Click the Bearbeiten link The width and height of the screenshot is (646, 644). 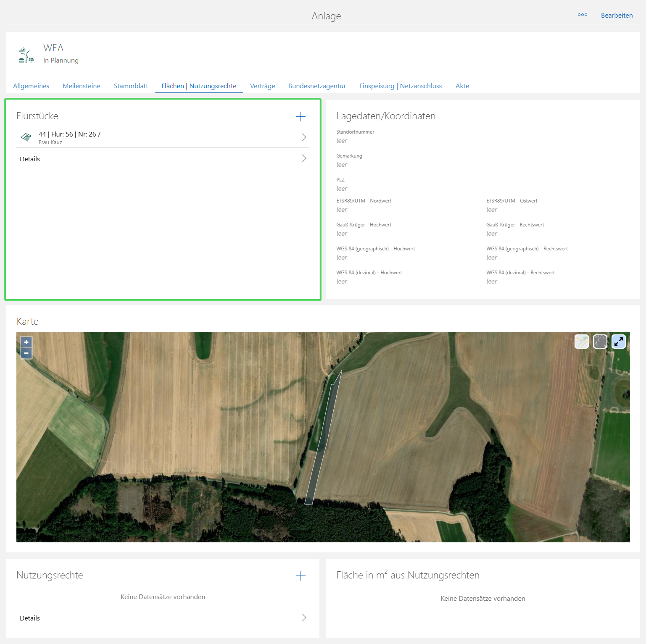[x=617, y=16]
